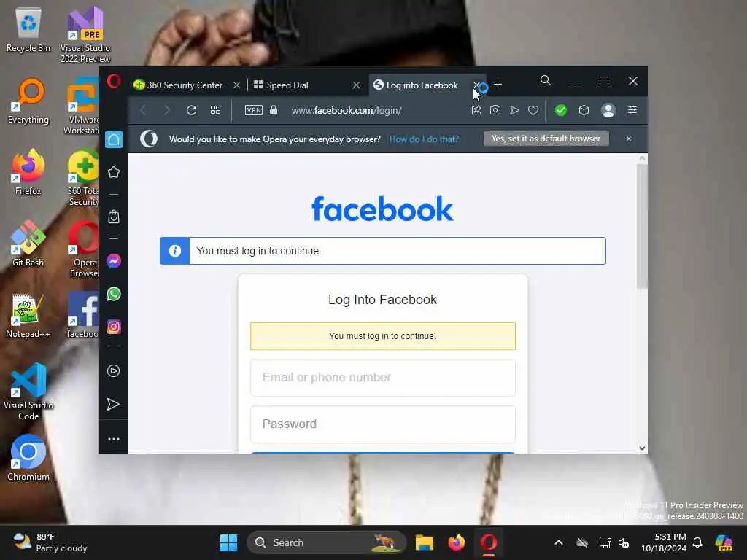Select Visual Studio Code desktop shortcut
747x560 pixels.
pyautogui.click(x=28, y=392)
